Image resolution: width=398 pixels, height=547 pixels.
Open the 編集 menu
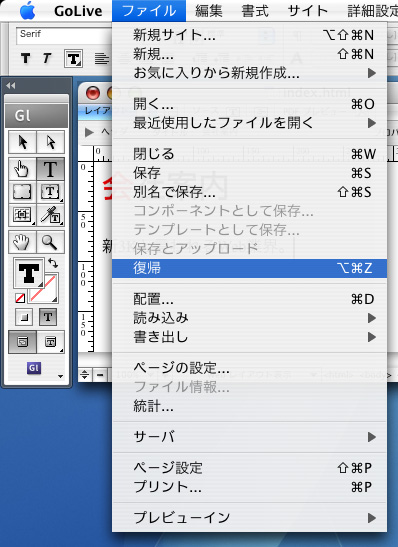(209, 11)
